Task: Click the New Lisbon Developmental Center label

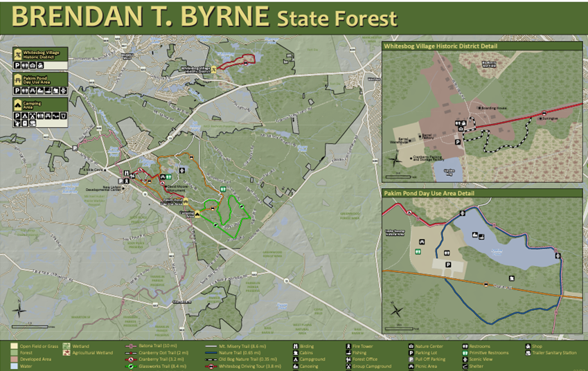Action: (x=103, y=188)
